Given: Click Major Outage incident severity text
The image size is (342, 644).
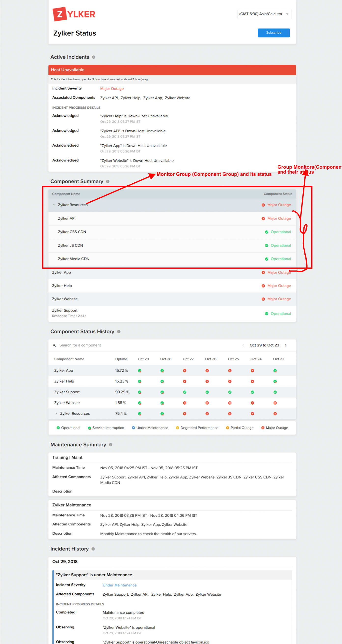Looking at the screenshot, I should 112,89.
